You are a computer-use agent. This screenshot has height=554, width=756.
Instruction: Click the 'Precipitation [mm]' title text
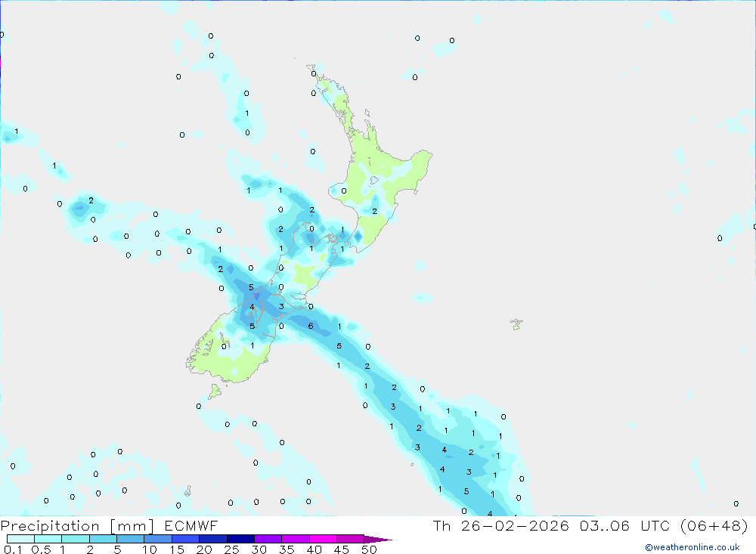77,526
